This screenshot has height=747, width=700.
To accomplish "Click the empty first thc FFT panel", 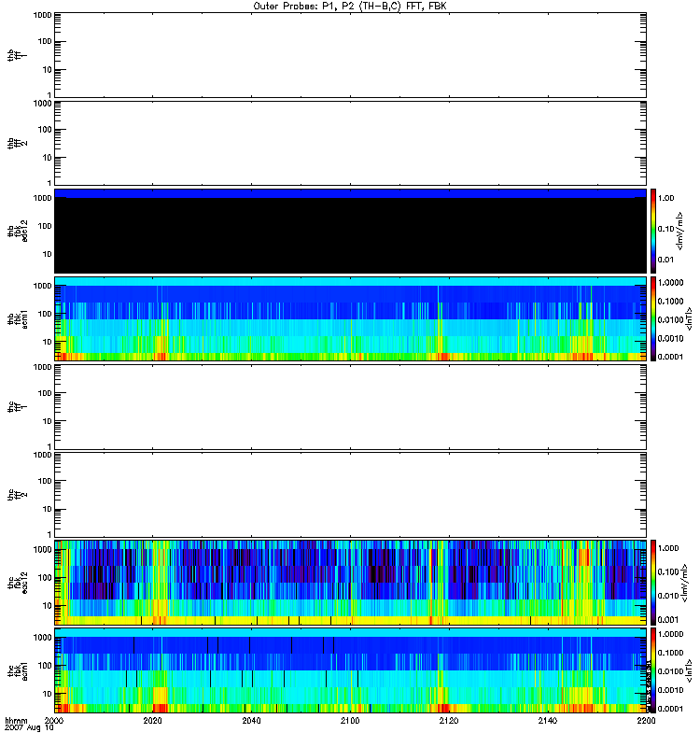I will coord(349,406).
